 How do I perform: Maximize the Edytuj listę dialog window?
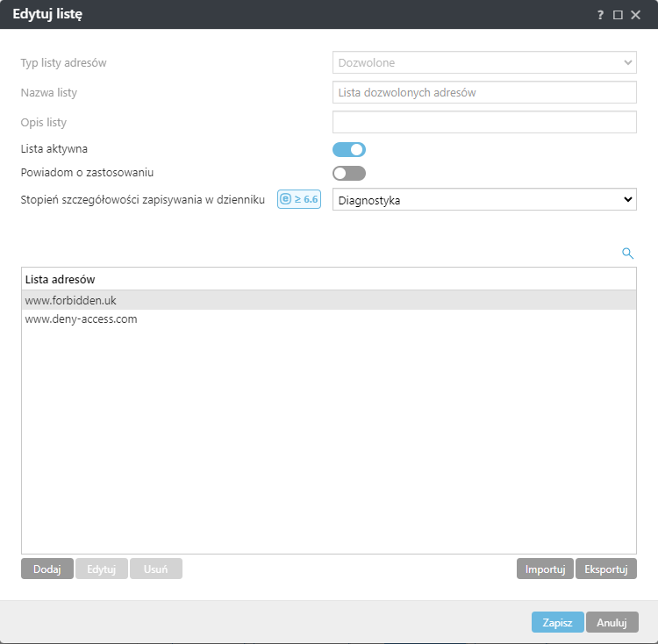tap(618, 15)
